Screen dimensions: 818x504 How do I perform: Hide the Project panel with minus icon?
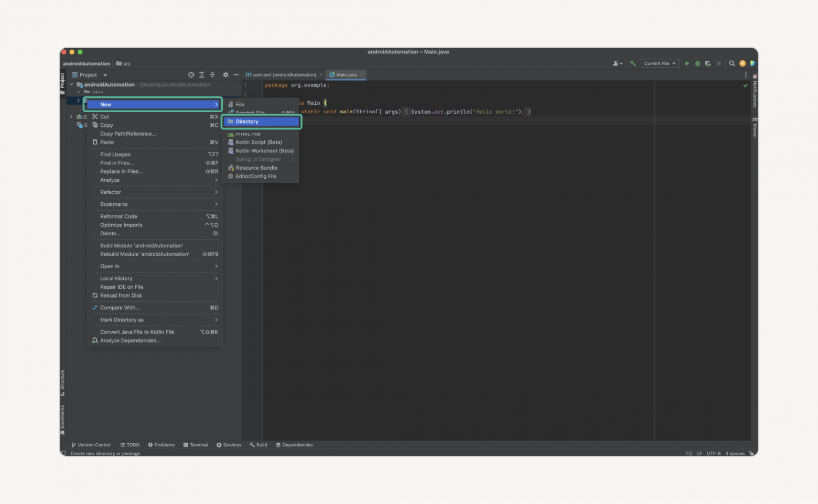pos(236,75)
